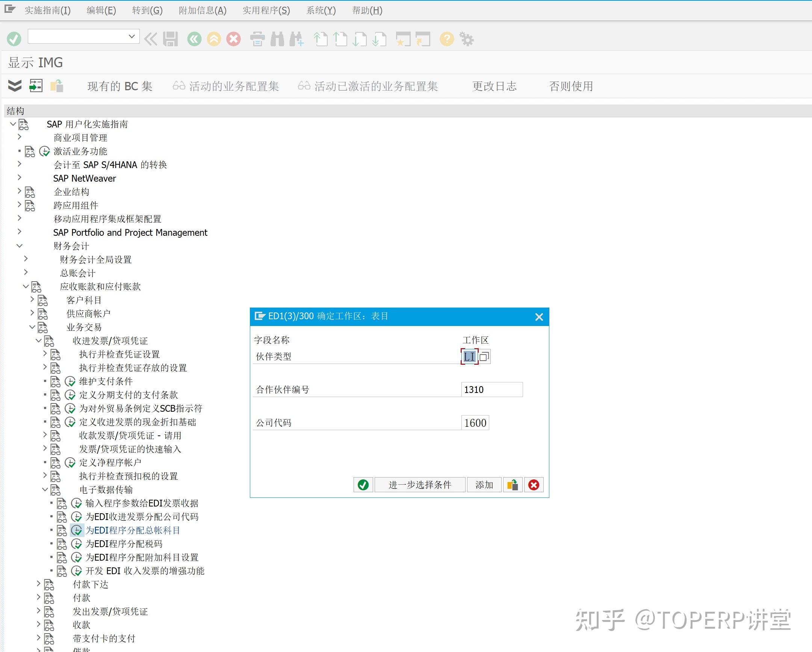Click the Print icon in the toolbar
Image resolution: width=812 pixels, height=652 pixels.
pos(258,39)
